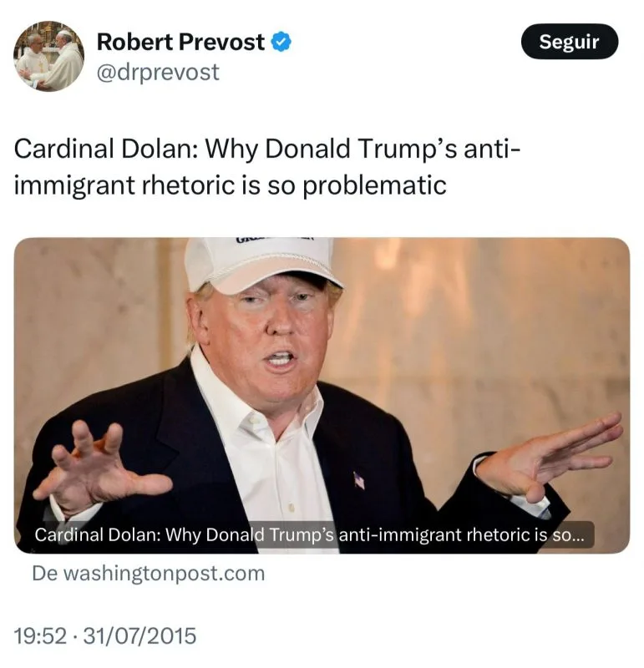Click the Seguir follow button
644x668 pixels.
(569, 41)
